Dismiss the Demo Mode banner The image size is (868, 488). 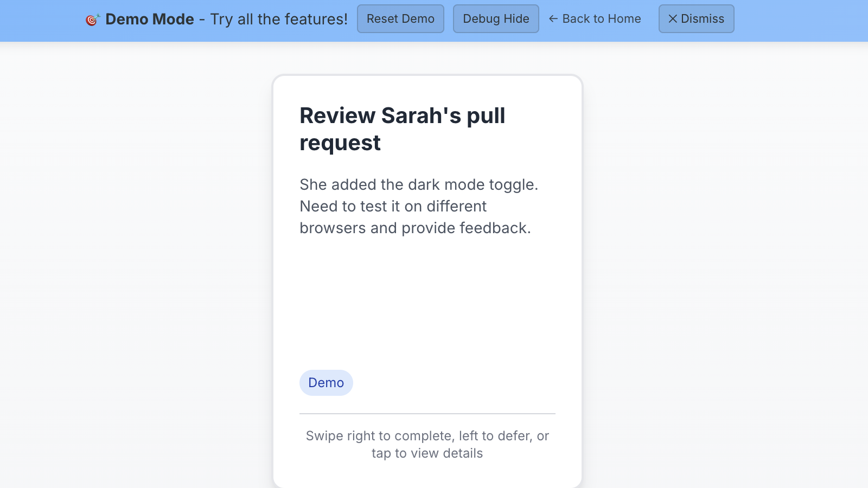pos(696,19)
